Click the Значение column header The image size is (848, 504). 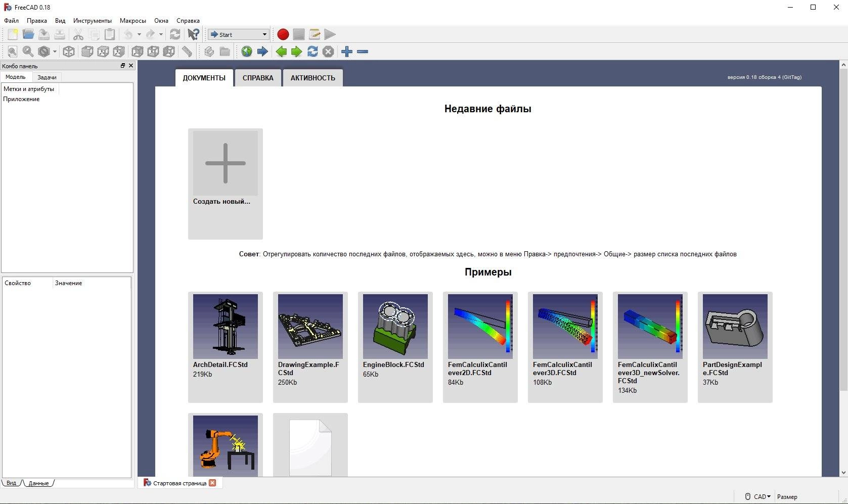[x=92, y=283]
